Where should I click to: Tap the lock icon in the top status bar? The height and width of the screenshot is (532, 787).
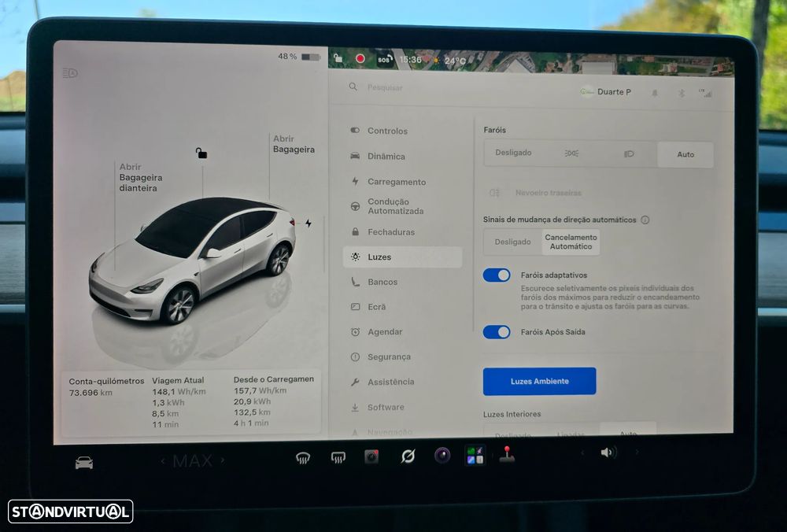(338, 58)
